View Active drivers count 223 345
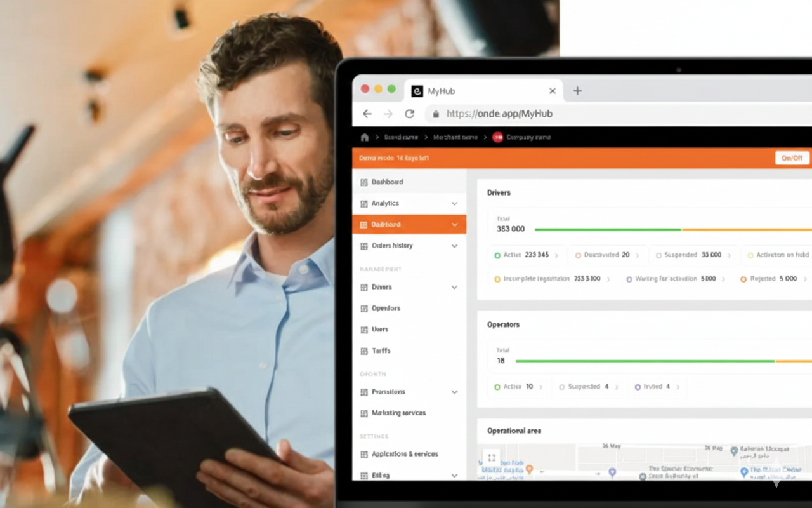Screen dimensions: 812x508 point(527,255)
